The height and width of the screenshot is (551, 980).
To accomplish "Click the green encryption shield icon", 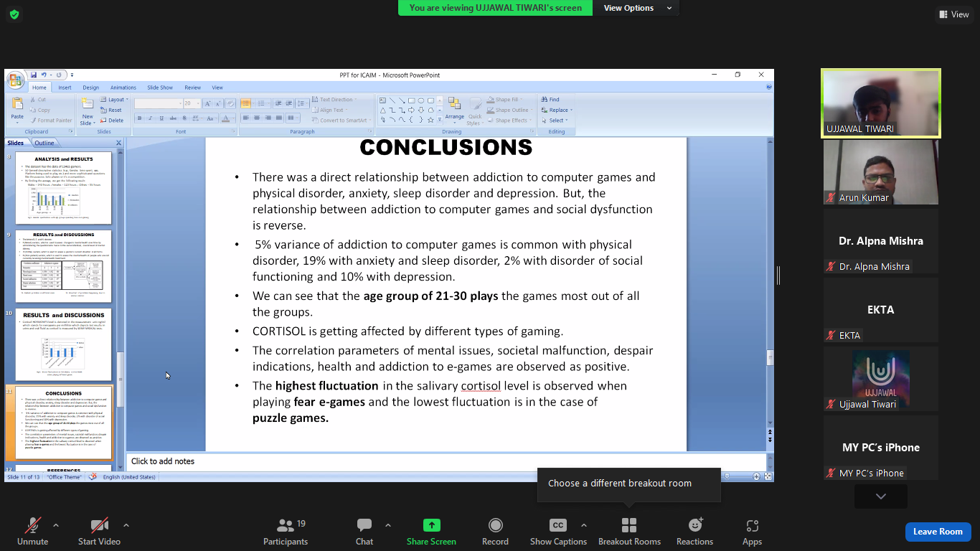I will tap(14, 14).
